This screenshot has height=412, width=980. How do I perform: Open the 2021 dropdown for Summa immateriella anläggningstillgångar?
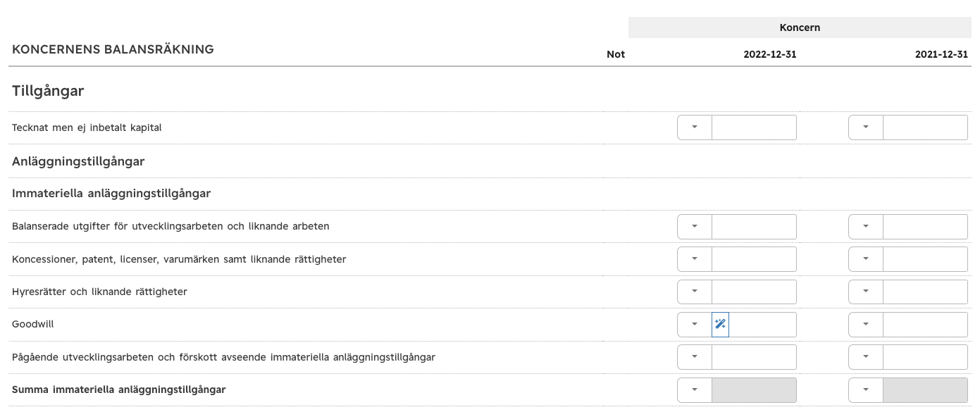[x=866, y=390]
